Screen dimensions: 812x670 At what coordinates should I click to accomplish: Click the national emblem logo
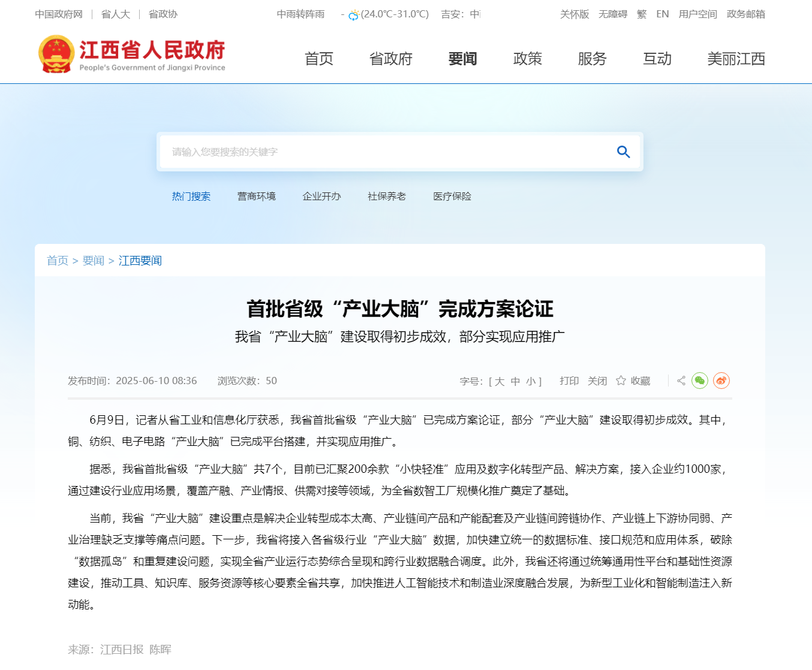point(56,55)
